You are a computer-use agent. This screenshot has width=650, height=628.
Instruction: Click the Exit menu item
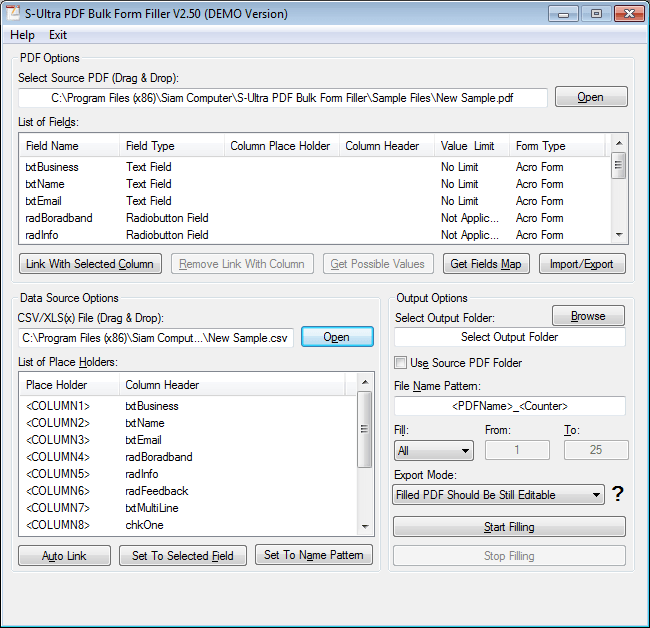58,35
